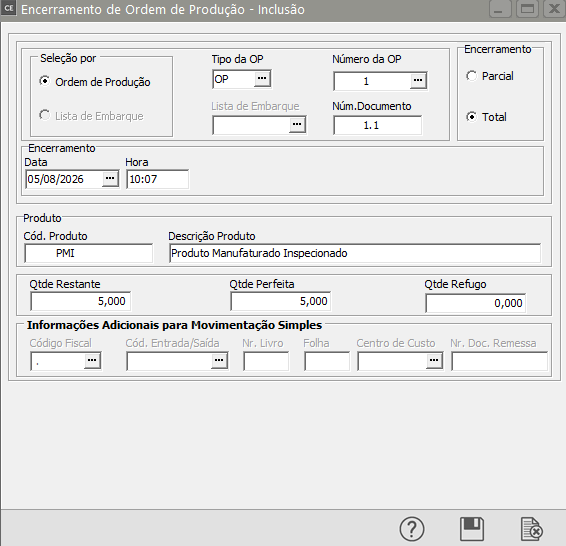Image resolution: width=566 pixels, height=546 pixels.
Task: Open the Data calendar lookup button
Action: point(110,179)
